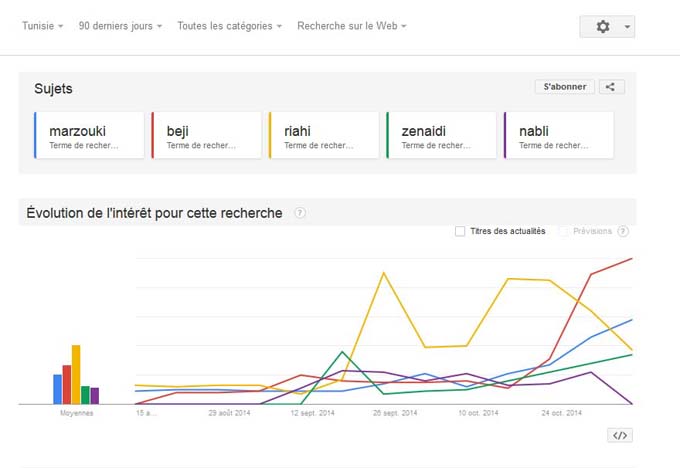
Task: Click help icon next to chart title
Action: [x=300, y=213]
